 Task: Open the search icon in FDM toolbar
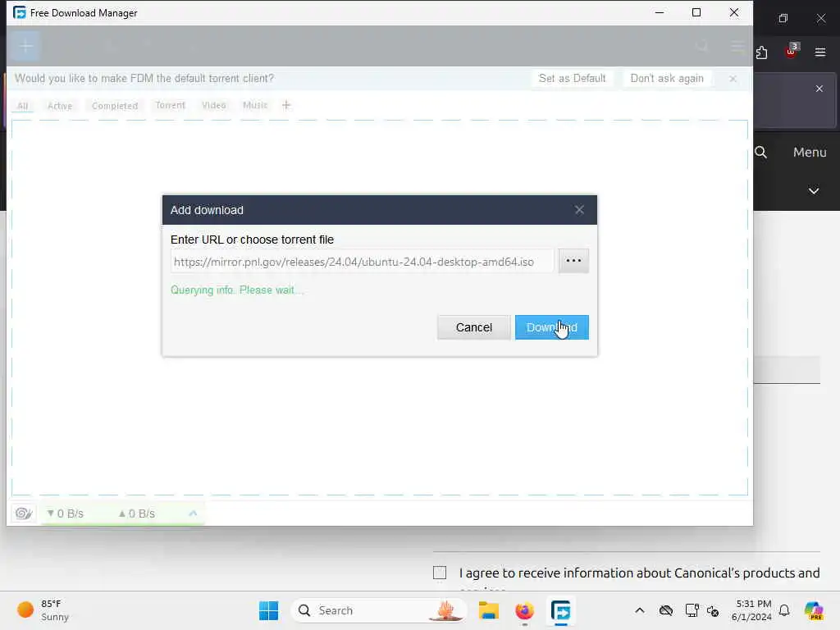[x=702, y=47]
